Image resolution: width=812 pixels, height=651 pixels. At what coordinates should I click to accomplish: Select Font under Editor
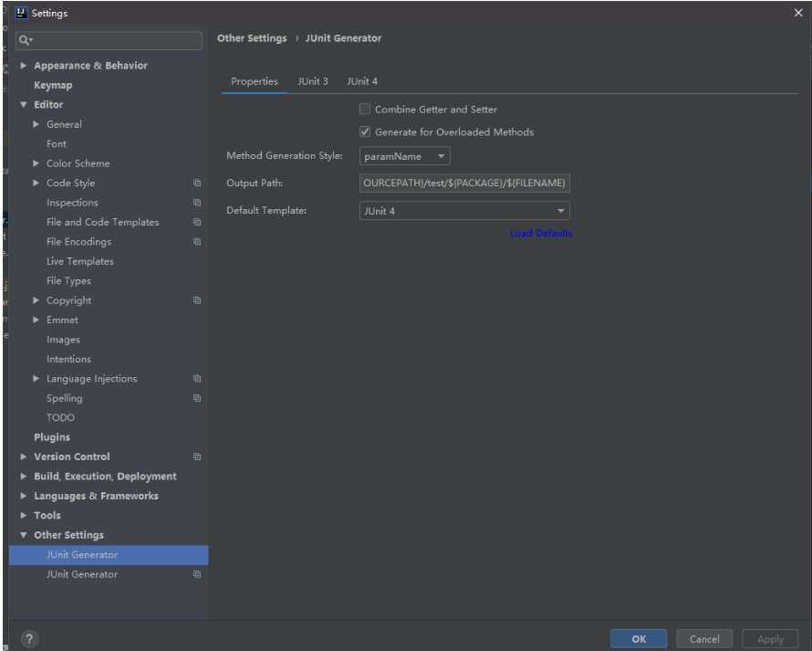tap(57, 143)
